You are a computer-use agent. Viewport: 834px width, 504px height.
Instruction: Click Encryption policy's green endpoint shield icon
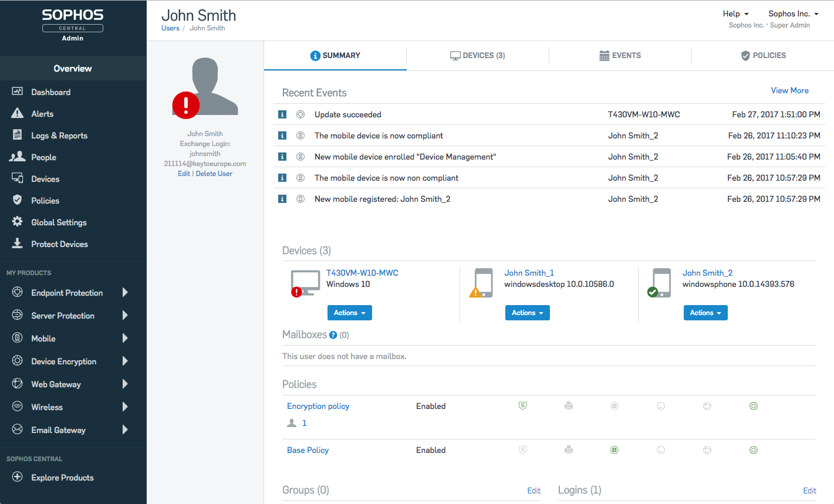(x=523, y=405)
